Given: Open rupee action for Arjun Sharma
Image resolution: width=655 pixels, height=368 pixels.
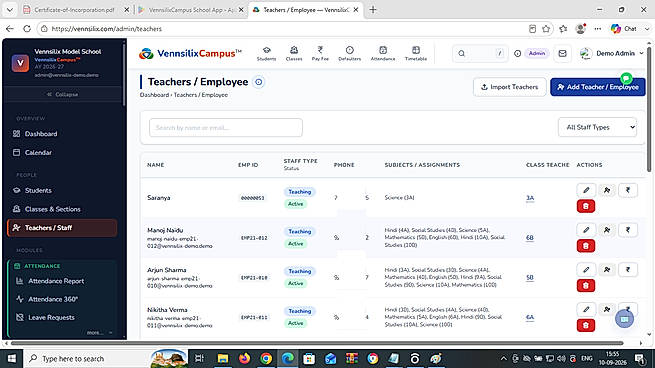Looking at the screenshot, I should click(x=627, y=270).
